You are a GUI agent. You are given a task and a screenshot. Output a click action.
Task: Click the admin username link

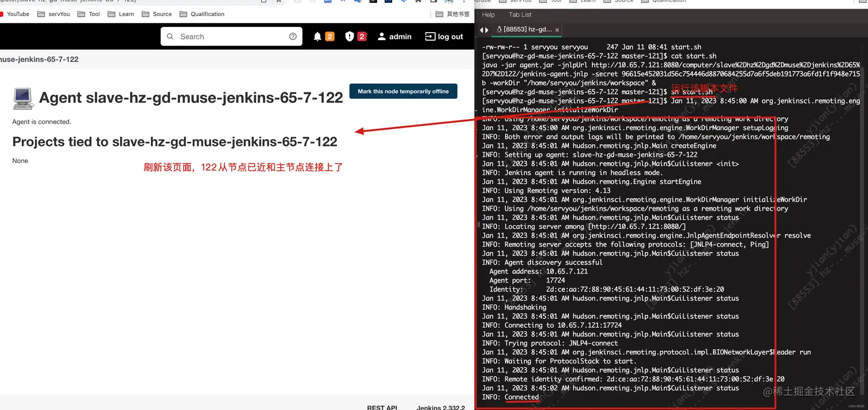click(400, 37)
